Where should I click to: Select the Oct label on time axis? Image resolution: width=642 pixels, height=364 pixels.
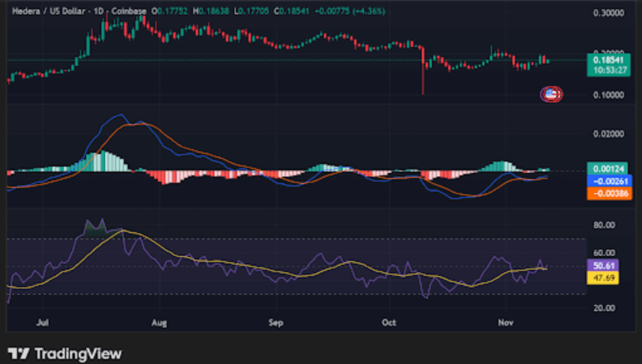(389, 323)
